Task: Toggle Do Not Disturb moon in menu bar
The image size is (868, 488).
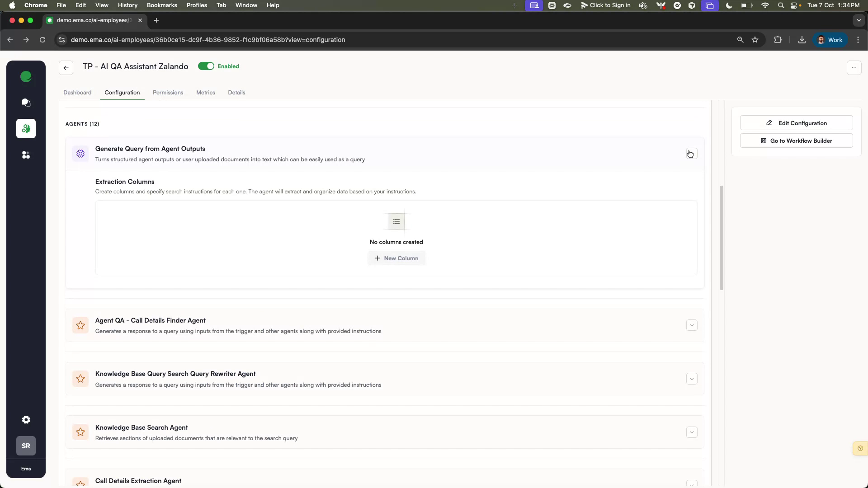Action: (x=729, y=5)
